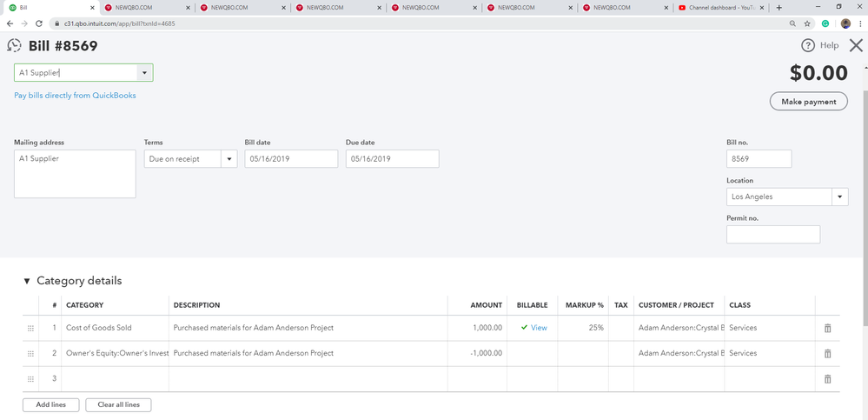Click the Bill date field
The height and width of the screenshot is (420, 868).
[x=291, y=159]
